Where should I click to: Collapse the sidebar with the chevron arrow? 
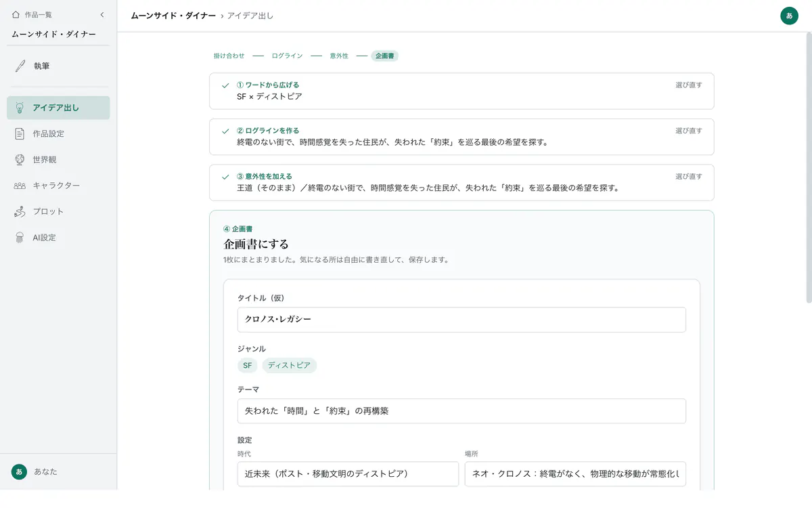[101, 14]
